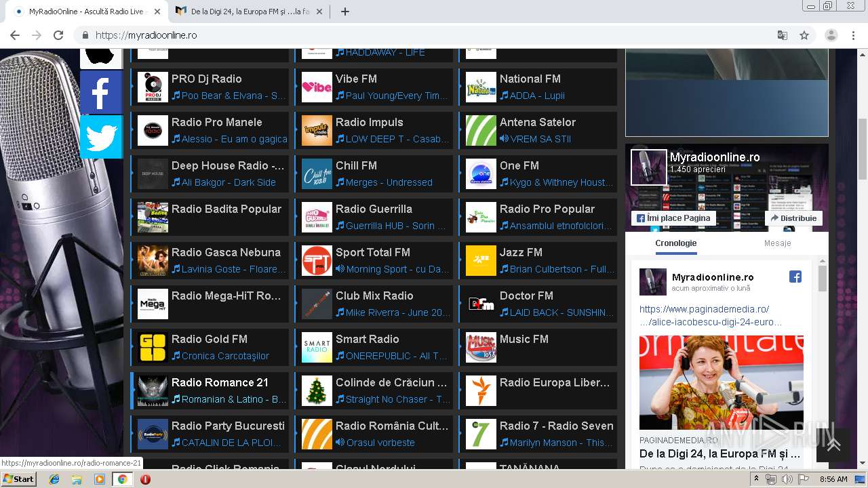
Task: Click the 'ADDA - Lupii' track text
Action: [537, 96]
